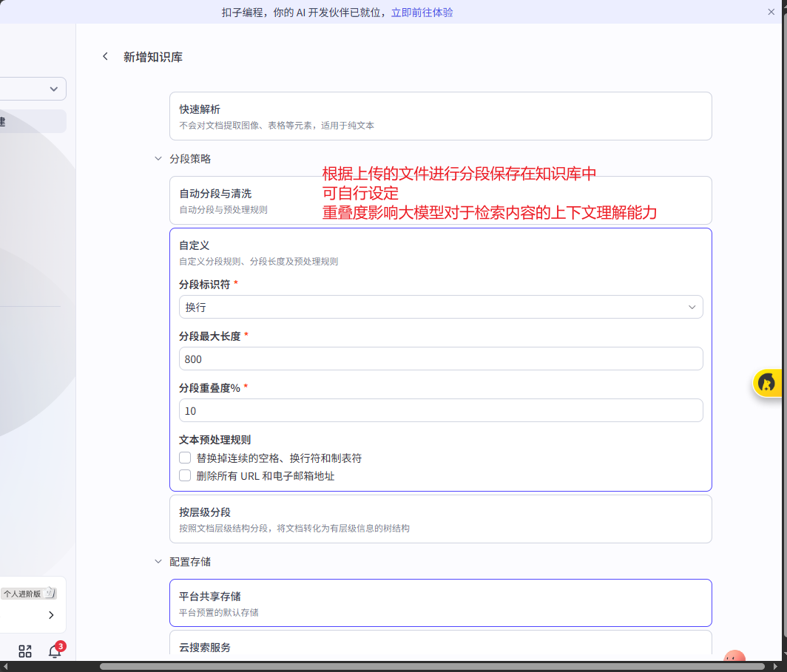Click the red floating icon at bottom right
The image size is (787, 672).
734,656
